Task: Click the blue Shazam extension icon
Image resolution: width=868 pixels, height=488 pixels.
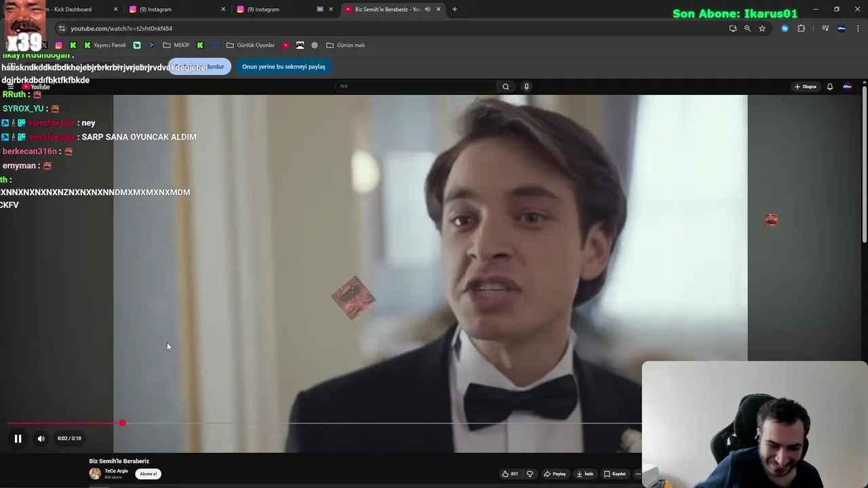Action: (x=785, y=28)
